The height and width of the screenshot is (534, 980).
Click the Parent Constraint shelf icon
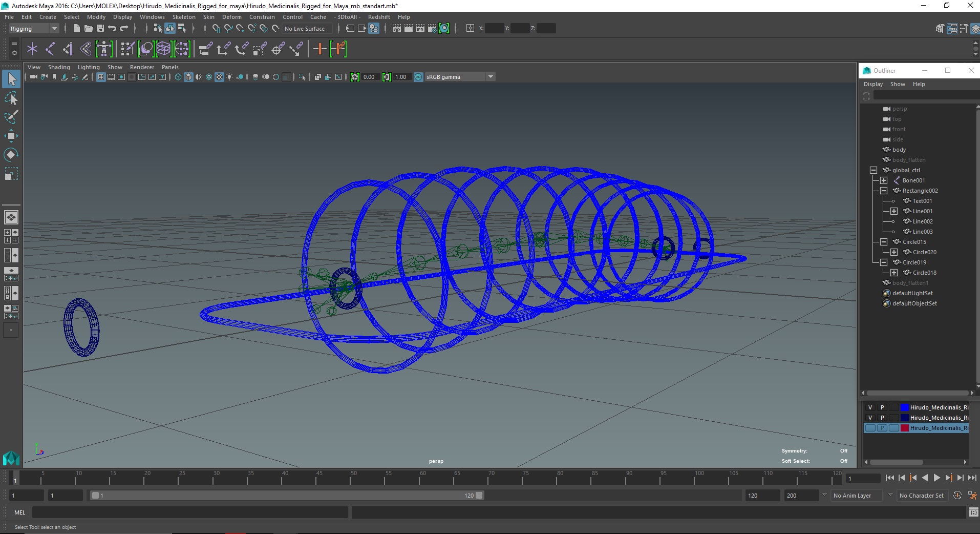point(205,49)
